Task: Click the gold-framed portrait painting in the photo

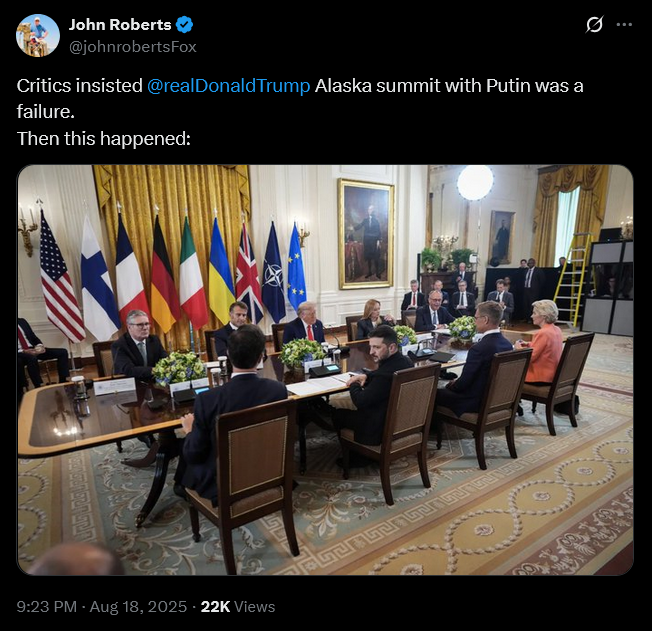Action: click(x=366, y=234)
